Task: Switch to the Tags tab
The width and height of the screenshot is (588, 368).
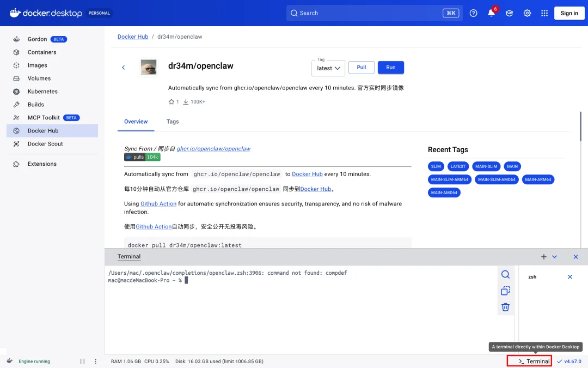Action: point(173,122)
